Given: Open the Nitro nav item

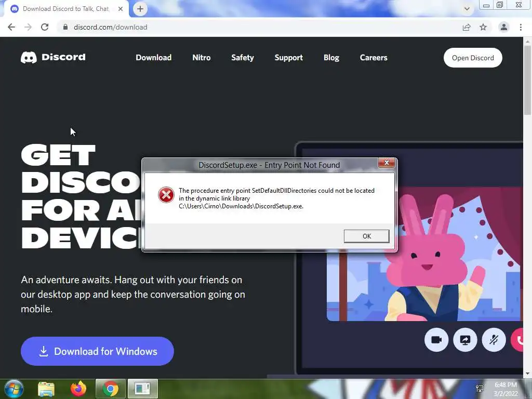Looking at the screenshot, I should pos(202,58).
